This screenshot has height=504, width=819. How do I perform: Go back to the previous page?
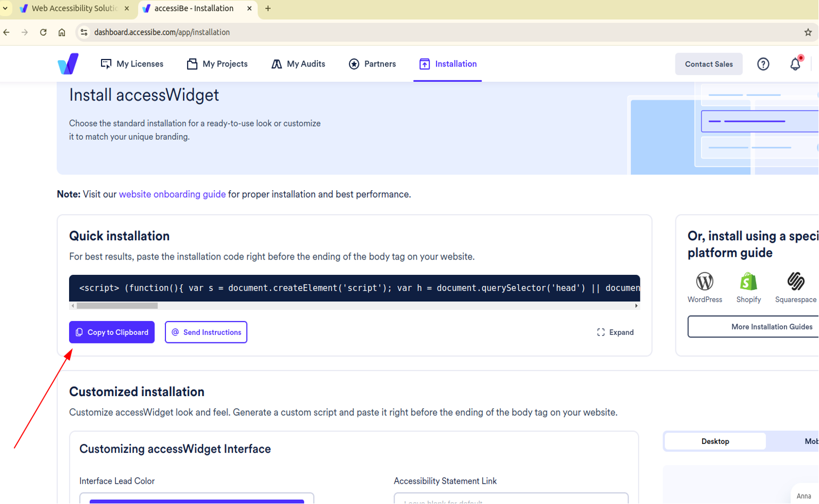7,32
